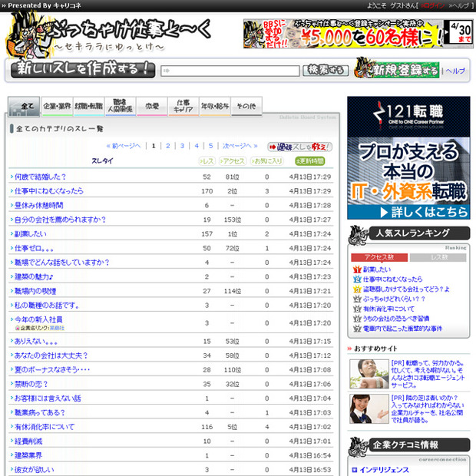Open ranking item 電車内で起こった衝撃的な事件
The width and height of the screenshot is (476, 476).
(x=402, y=329)
